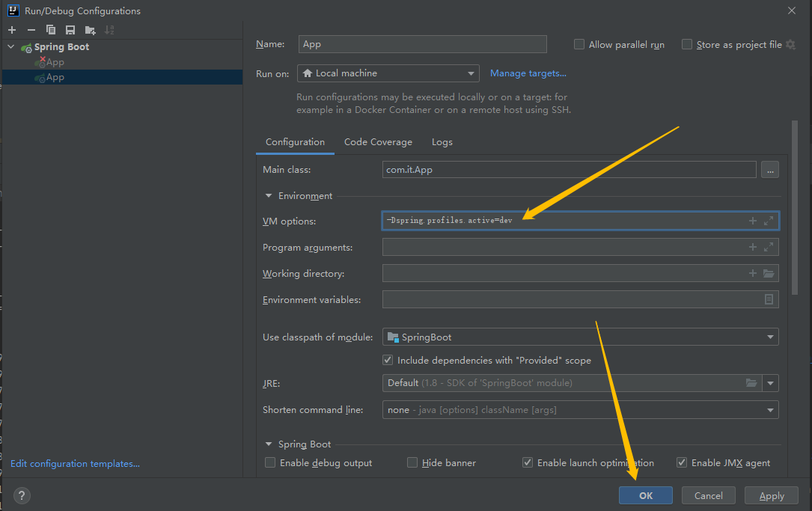
Task: Toggle Enable launch optimization
Action: pos(527,462)
